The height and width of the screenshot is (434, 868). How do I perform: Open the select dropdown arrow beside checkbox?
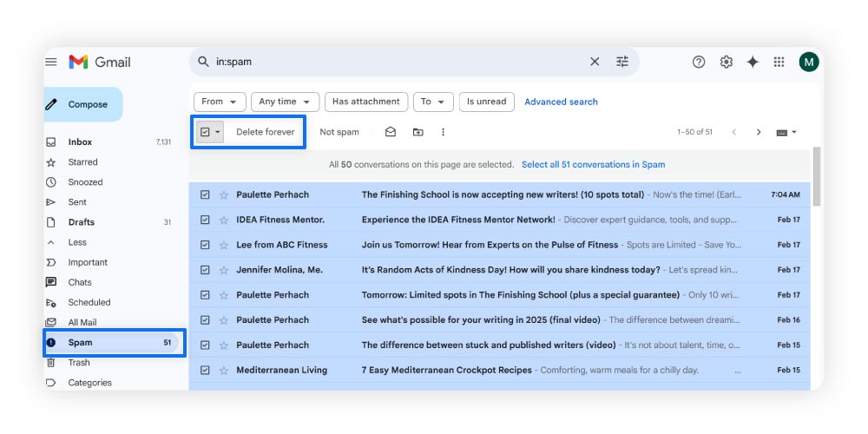coord(218,132)
